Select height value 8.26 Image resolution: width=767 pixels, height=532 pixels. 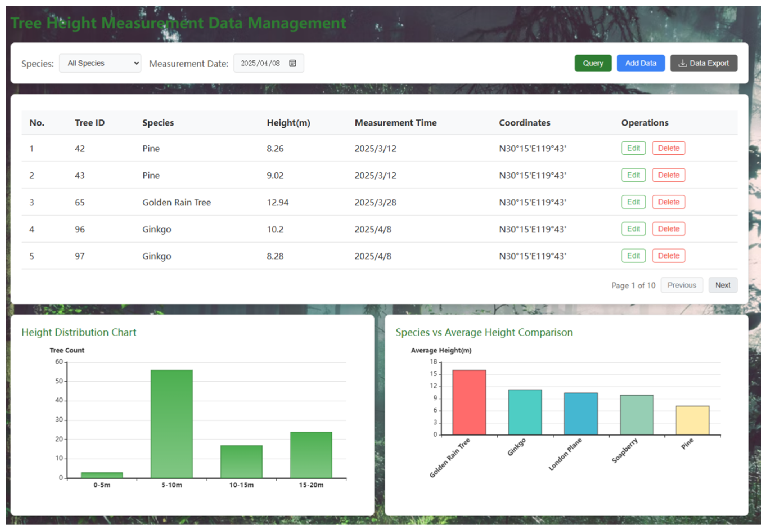pyautogui.click(x=275, y=148)
